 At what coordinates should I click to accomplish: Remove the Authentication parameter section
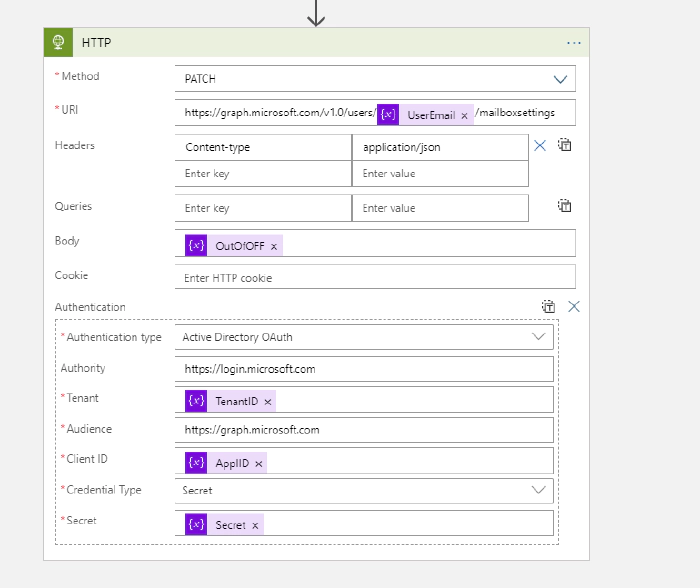point(574,307)
